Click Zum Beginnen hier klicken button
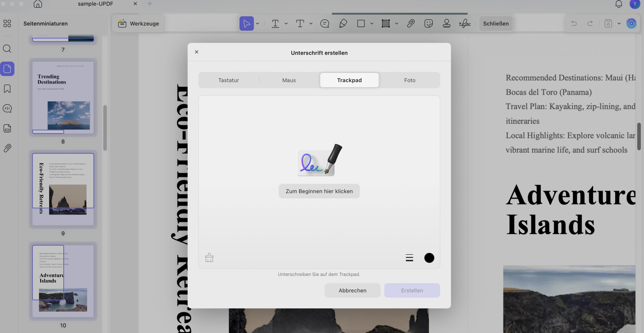This screenshot has width=644, height=333. (x=319, y=191)
